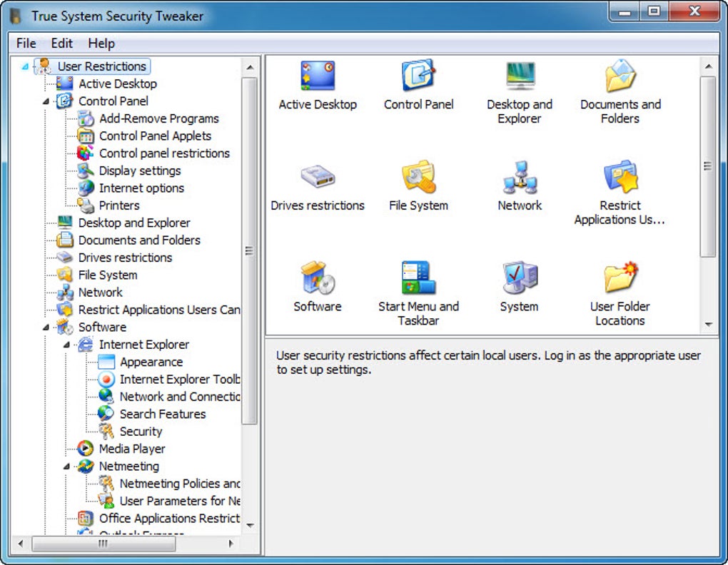Click tree pane scroll up arrow
The height and width of the screenshot is (565, 728).
click(x=251, y=67)
